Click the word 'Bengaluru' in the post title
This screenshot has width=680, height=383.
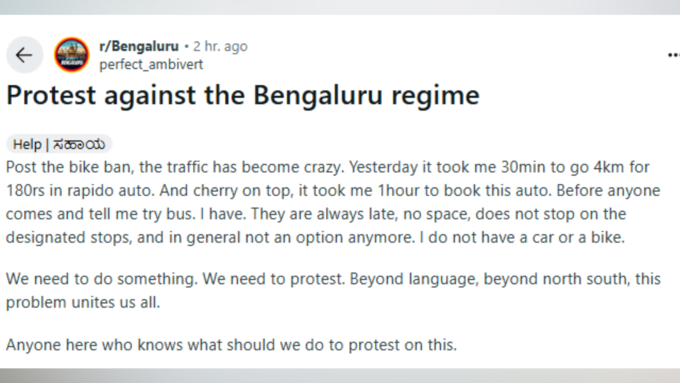click(318, 95)
